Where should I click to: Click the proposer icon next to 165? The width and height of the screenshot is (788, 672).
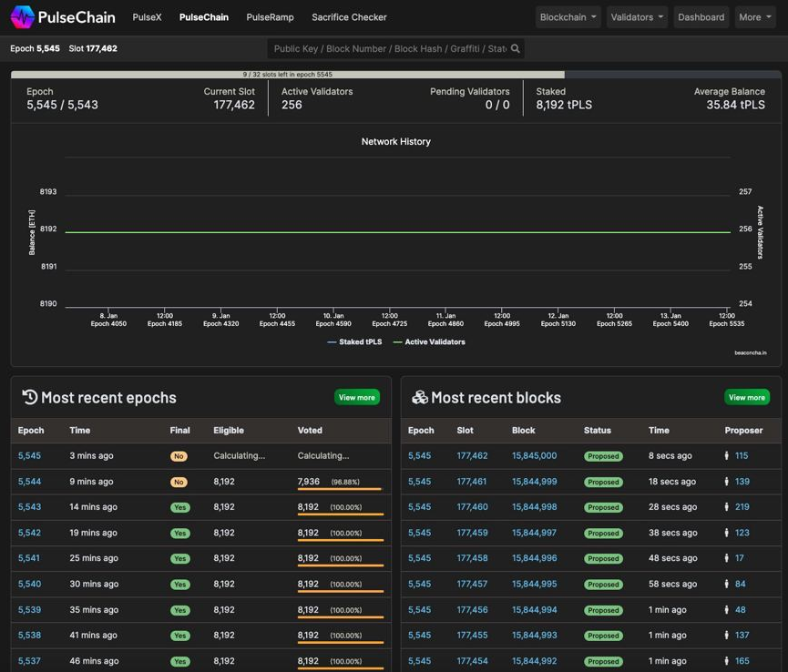click(726, 661)
